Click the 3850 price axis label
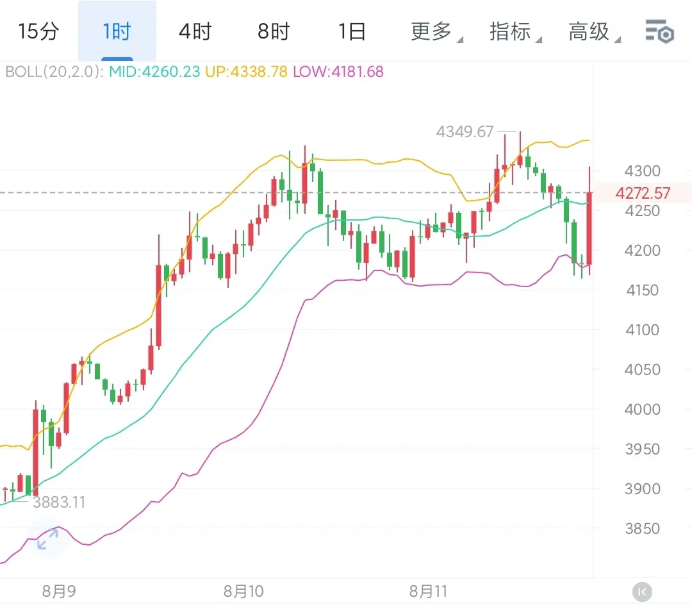692x616 pixels. click(x=642, y=529)
